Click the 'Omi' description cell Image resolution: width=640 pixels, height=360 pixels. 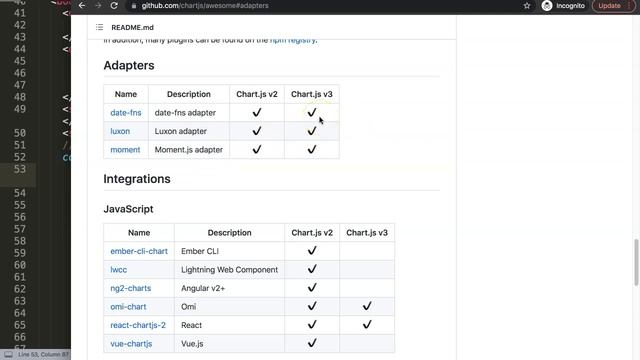click(229, 307)
